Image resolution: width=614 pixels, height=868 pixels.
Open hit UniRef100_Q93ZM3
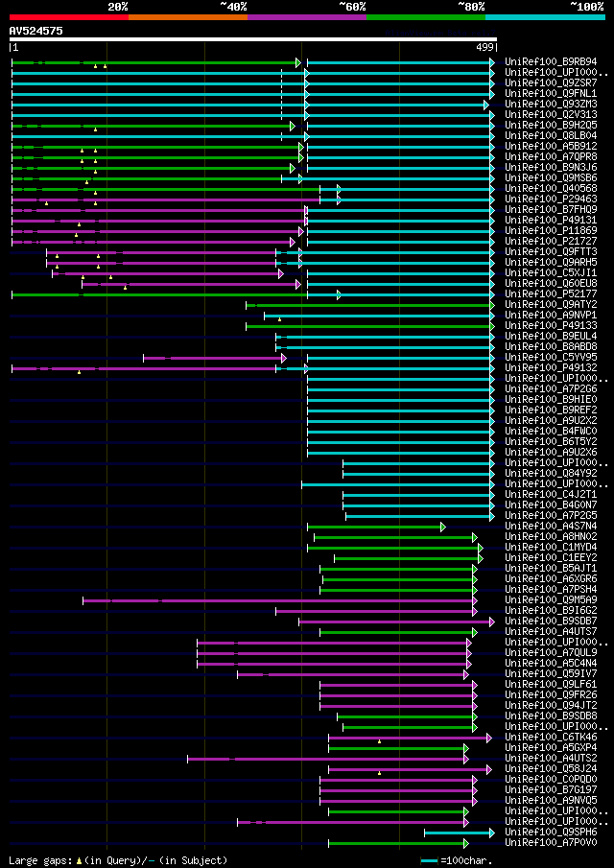(551, 105)
